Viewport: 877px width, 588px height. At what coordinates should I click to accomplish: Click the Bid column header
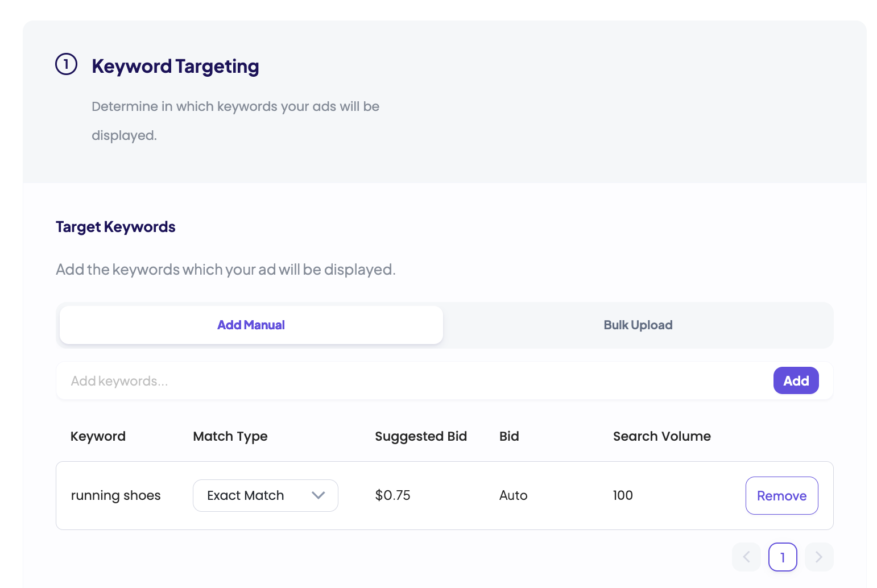pos(509,436)
